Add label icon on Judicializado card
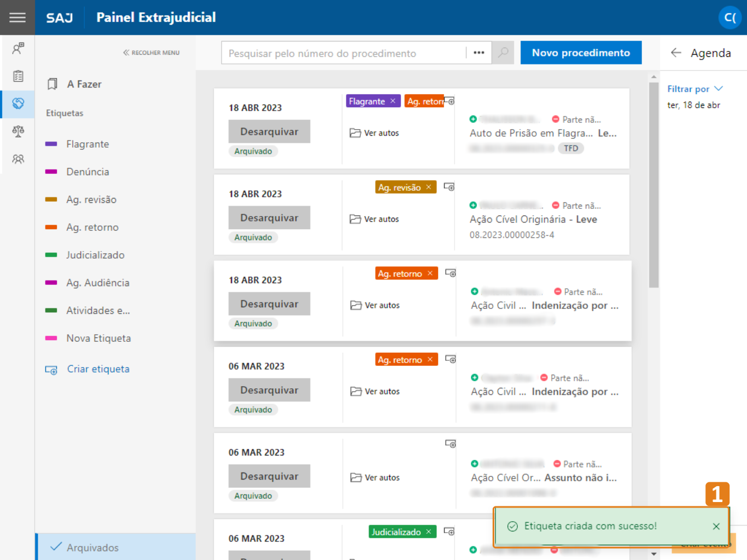 point(449,532)
